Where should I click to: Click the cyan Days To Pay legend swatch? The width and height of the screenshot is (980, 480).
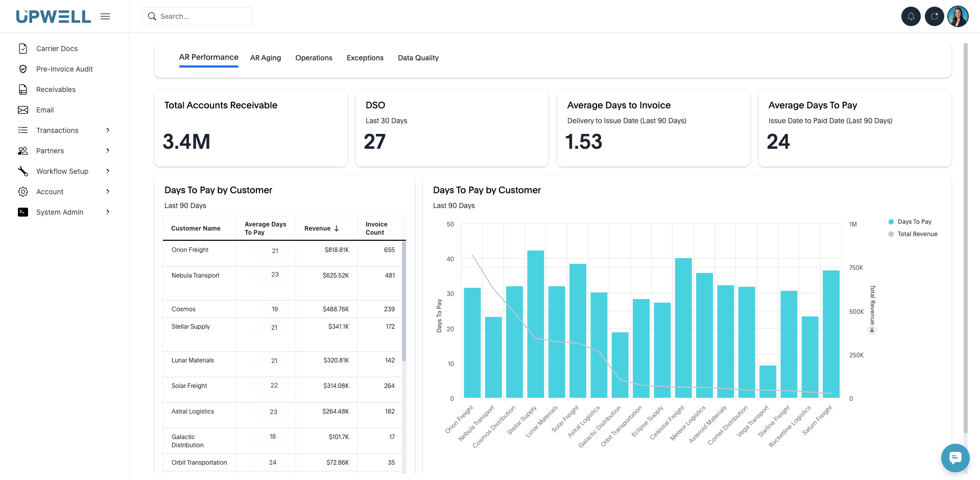tap(891, 222)
